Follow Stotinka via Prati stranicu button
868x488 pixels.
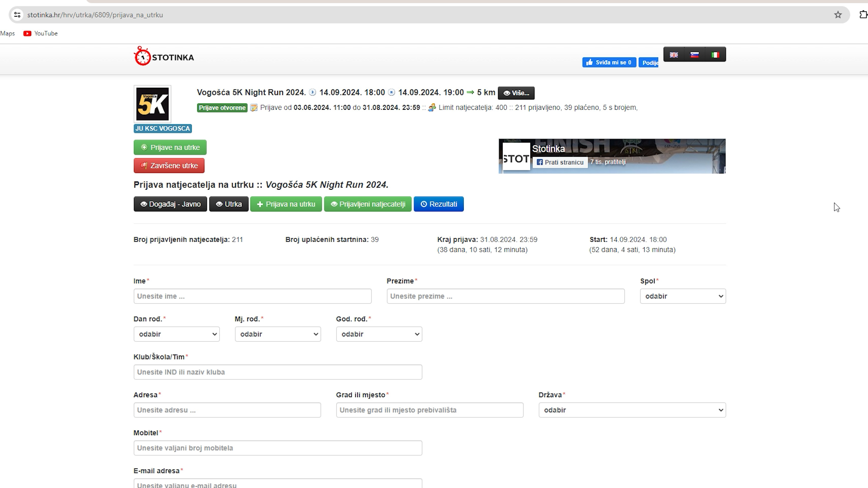[x=560, y=162]
